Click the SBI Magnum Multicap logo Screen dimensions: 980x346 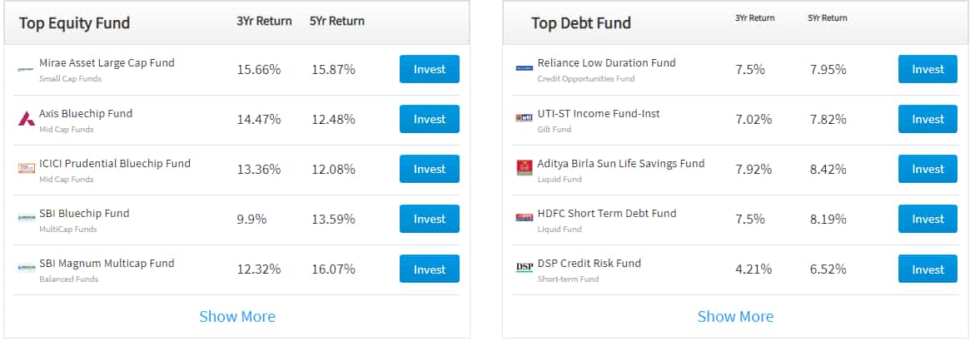27,268
